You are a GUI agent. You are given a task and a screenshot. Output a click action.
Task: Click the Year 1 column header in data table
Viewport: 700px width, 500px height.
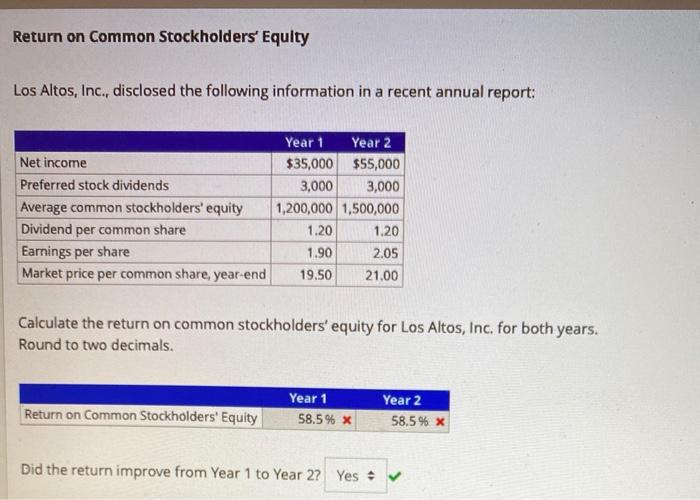[304, 142]
